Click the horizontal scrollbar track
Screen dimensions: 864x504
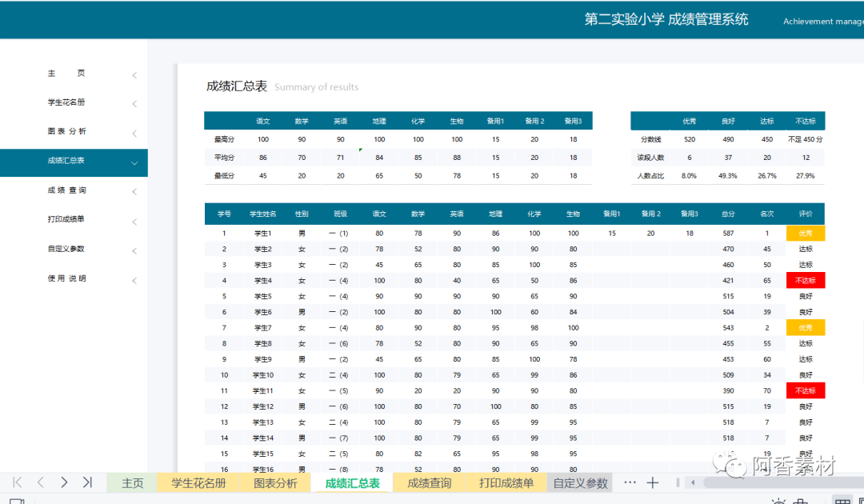tap(782, 483)
